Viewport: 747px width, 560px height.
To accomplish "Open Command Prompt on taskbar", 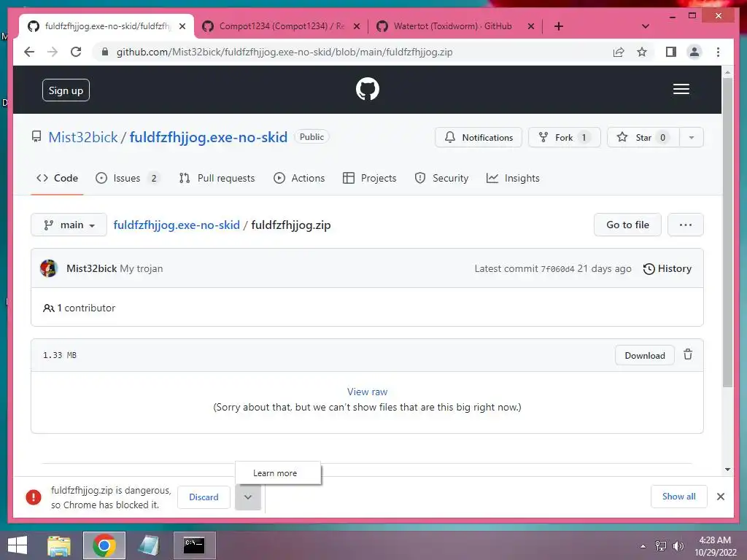I will coord(194,545).
